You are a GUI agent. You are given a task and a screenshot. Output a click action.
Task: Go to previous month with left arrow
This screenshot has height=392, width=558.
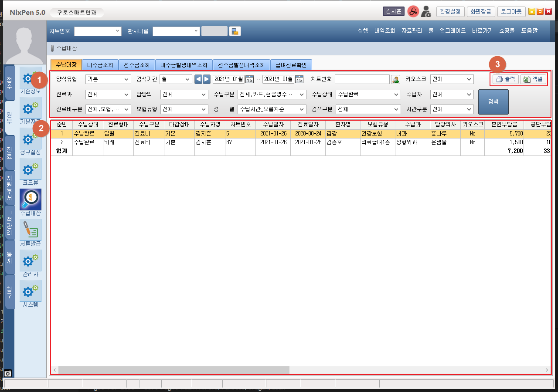point(198,79)
